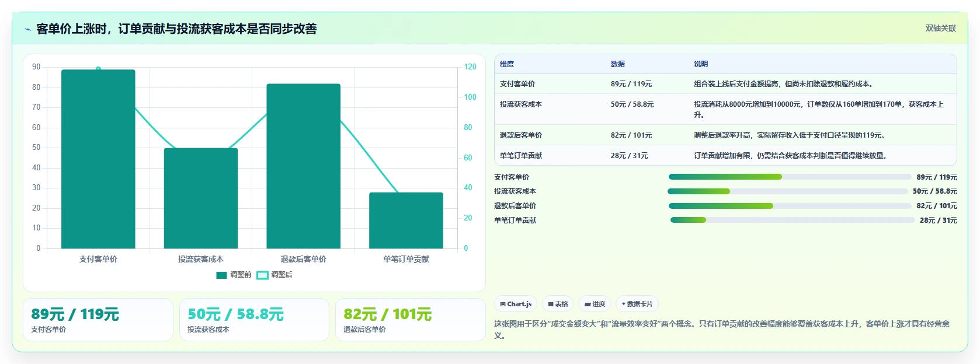Click the 投流获客成本 bar in chart

point(201,198)
